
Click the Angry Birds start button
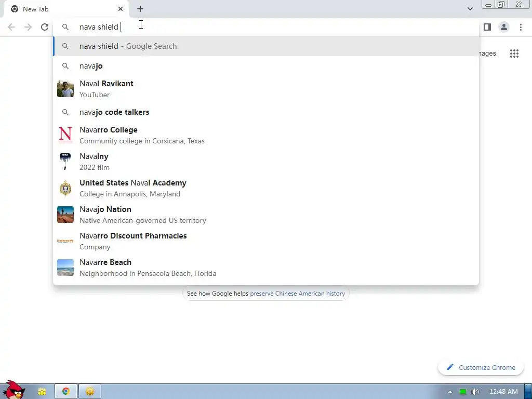14,390
